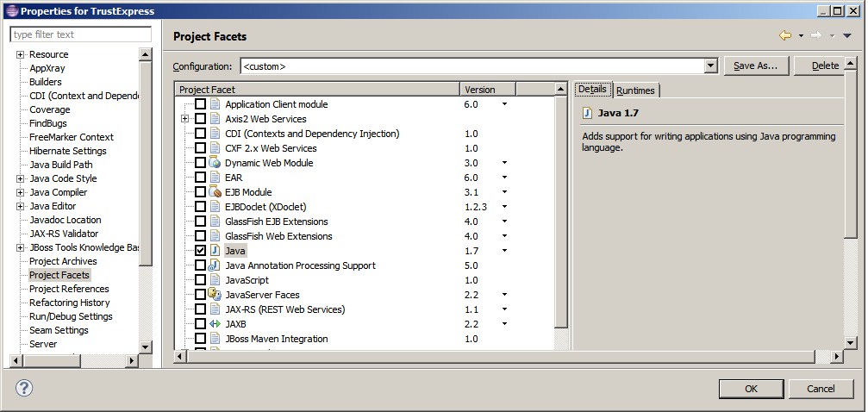Image resolution: width=868 pixels, height=412 pixels.
Task: Click the Java facet J icon
Action: point(215,251)
